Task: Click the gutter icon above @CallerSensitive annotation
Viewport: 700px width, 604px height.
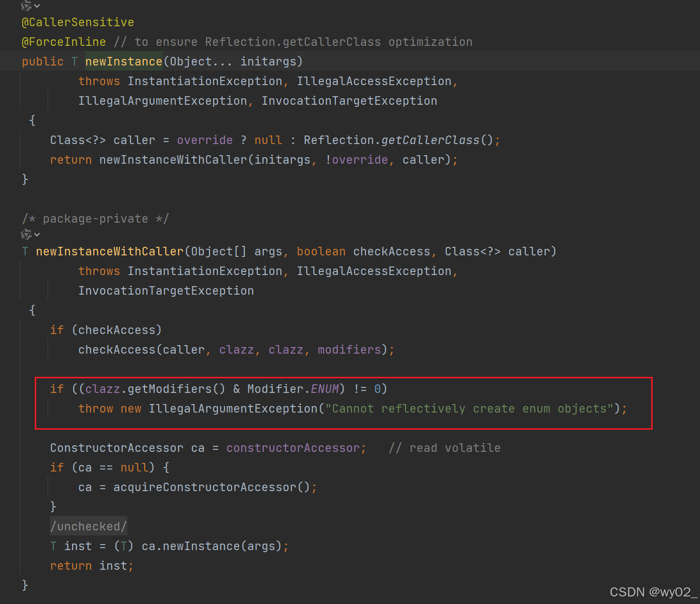Action: (26, 6)
